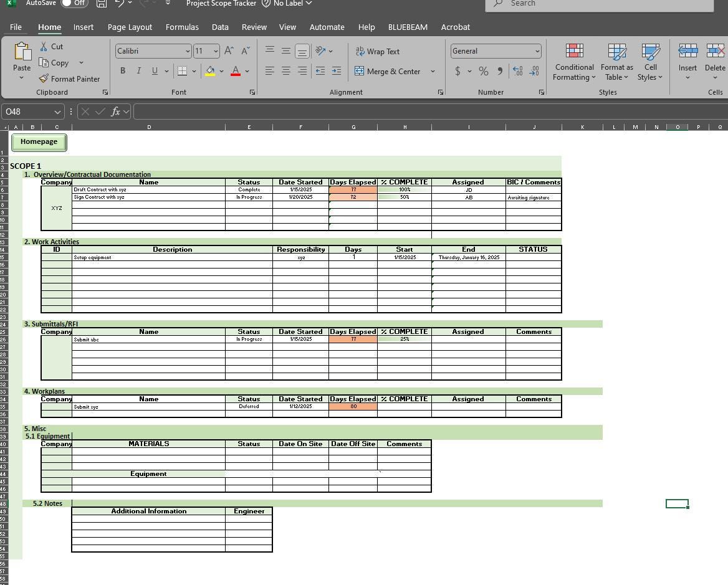Expand the Fill Color dropdown arrow

(221, 71)
